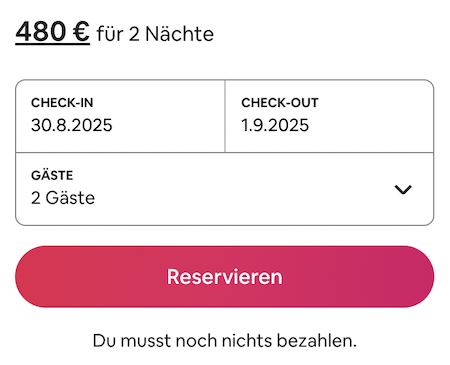Click the word Reservieren on pink button

[x=225, y=277]
